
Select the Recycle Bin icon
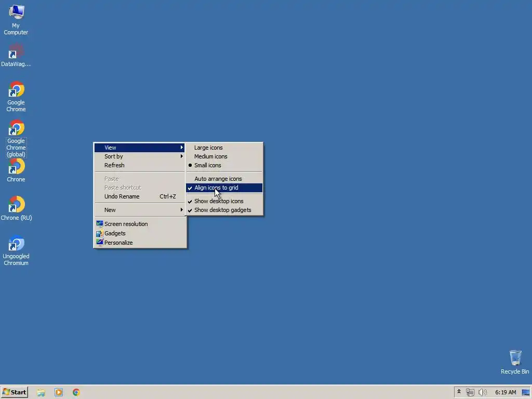click(x=515, y=362)
